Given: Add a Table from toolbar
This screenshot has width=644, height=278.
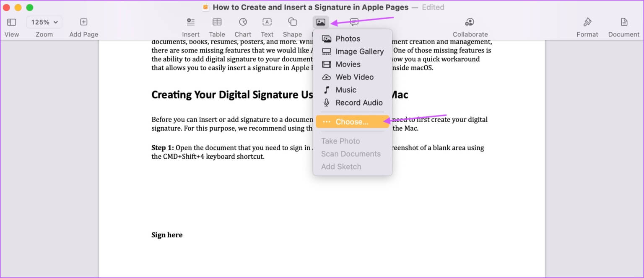Looking at the screenshot, I should [x=217, y=22].
